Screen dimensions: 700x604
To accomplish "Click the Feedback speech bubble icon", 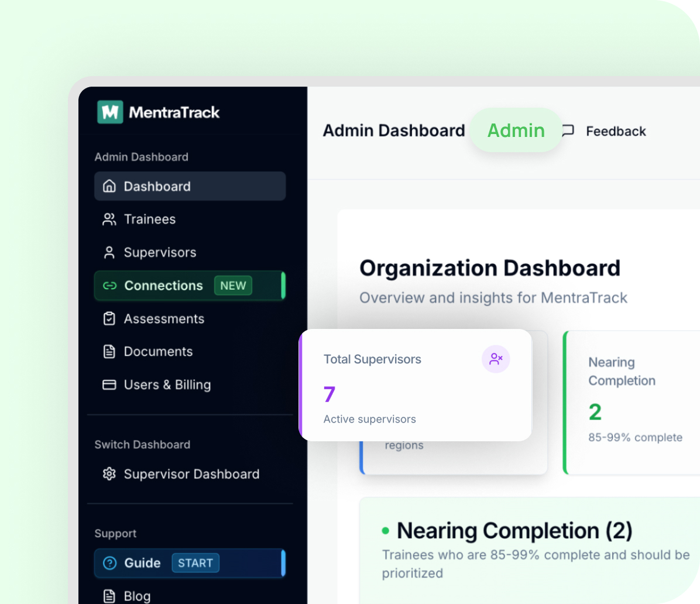I will (x=567, y=131).
